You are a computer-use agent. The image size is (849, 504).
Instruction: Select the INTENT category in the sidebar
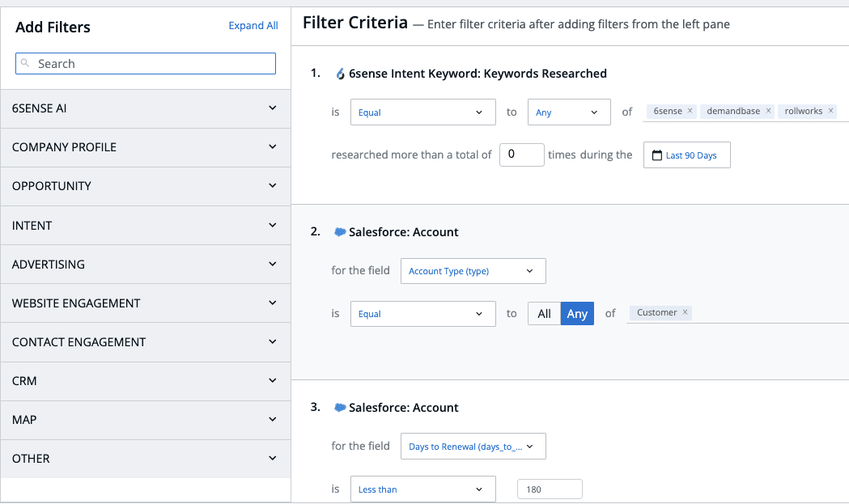pos(146,225)
